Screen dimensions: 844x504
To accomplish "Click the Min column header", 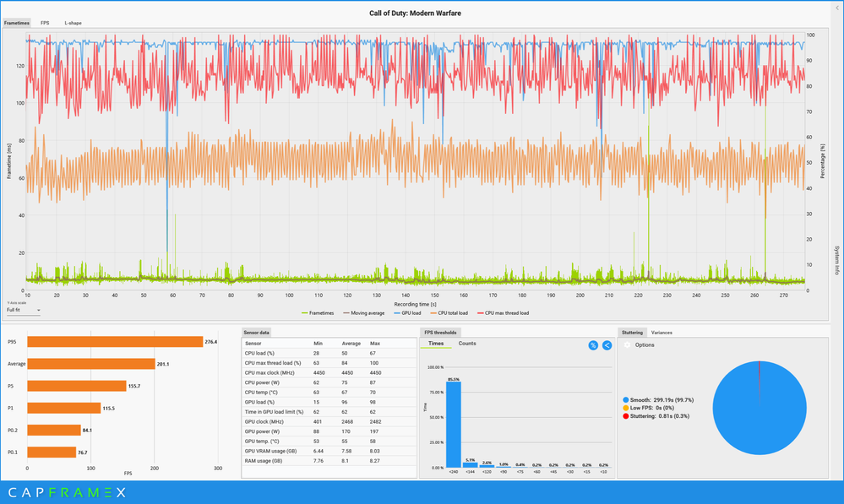I will 319,343.
